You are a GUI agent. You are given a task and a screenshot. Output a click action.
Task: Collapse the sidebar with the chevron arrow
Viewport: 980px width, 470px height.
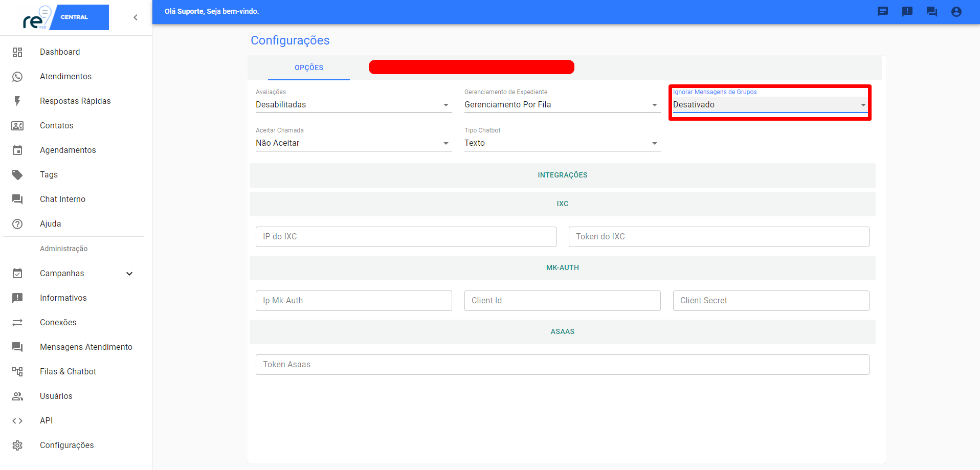pos(136,17)
